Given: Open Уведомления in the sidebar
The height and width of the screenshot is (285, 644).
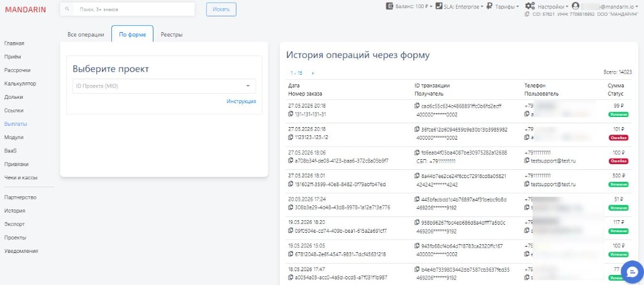Looking at the screenshot, I should tap(21, 251).
